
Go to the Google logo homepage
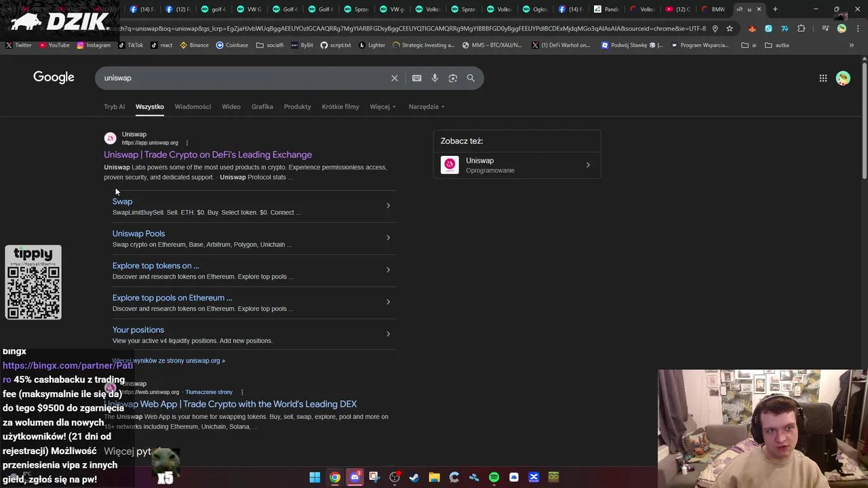(54, 77)
